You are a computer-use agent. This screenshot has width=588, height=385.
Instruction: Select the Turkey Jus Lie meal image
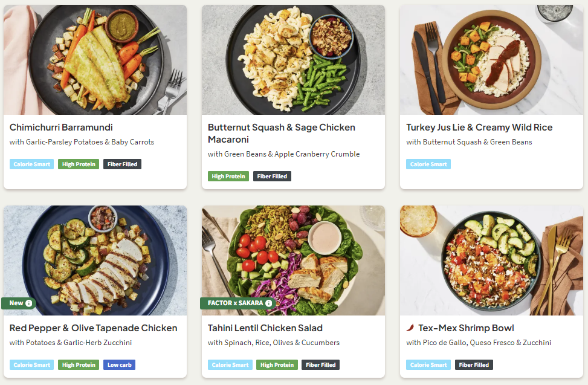(491, 60)
